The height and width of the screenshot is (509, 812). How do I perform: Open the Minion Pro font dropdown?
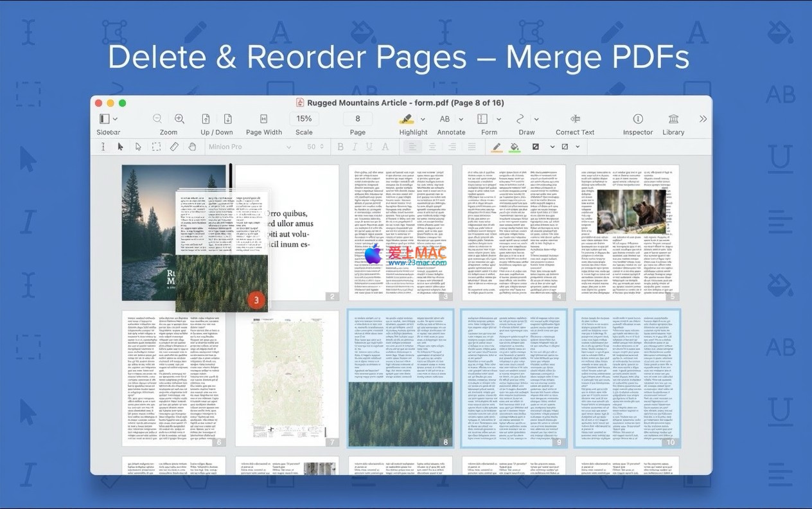pos(249,147)
